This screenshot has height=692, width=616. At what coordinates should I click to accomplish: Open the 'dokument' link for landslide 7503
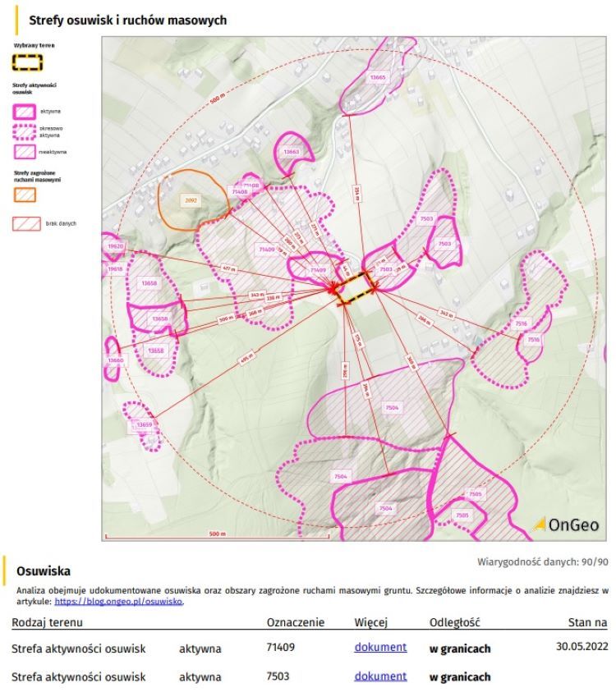[x=380, y=676]
